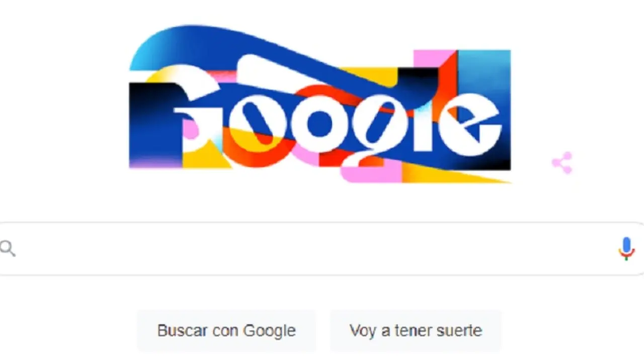Click the Buscar con Google button
This screenshot has width=644, height=362.
226,330
